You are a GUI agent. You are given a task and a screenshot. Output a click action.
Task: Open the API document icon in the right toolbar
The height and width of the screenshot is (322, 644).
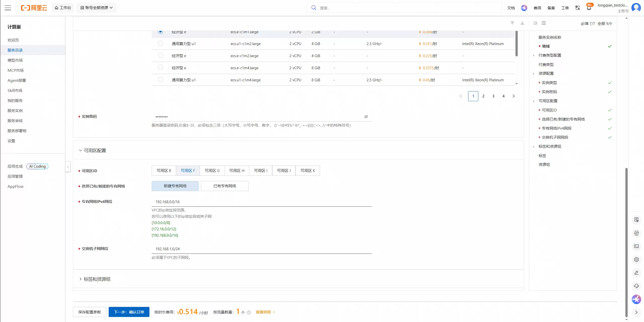[x=636, y=233]
